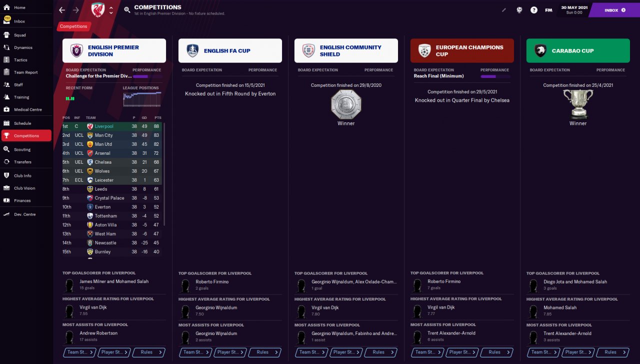Open Burnley in the league table
The image size is (640, 364).
(112, 252)
